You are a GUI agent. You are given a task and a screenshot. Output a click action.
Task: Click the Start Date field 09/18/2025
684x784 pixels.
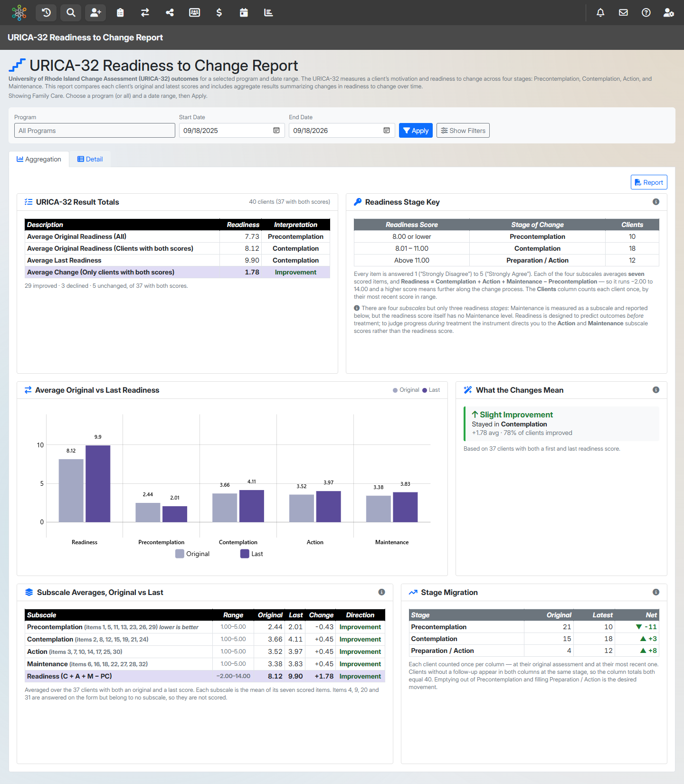[232, 131]
